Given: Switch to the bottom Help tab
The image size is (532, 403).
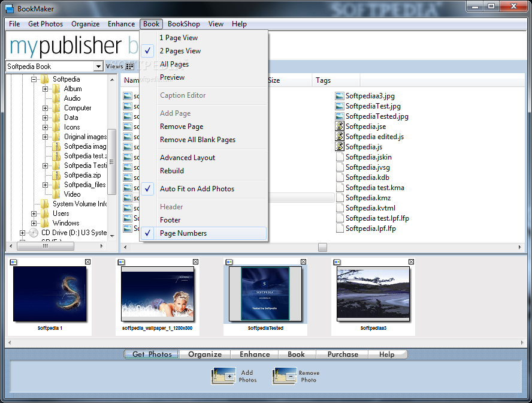Looking at the screenshot, I should (387, 354).
